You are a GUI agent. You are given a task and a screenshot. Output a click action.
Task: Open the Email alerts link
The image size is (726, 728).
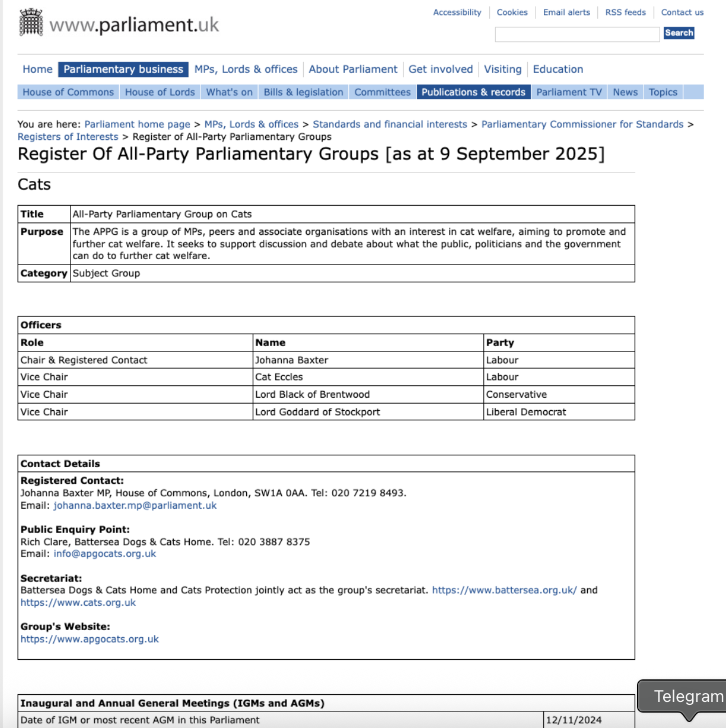pos(566,12)
